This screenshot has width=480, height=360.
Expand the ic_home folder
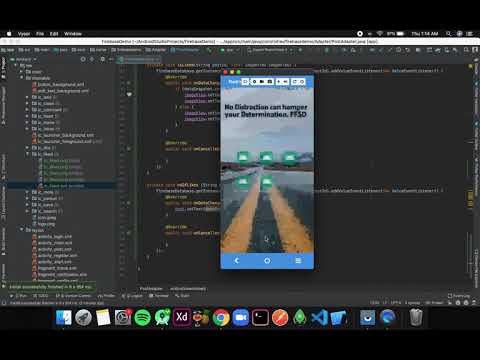point(28,122)
